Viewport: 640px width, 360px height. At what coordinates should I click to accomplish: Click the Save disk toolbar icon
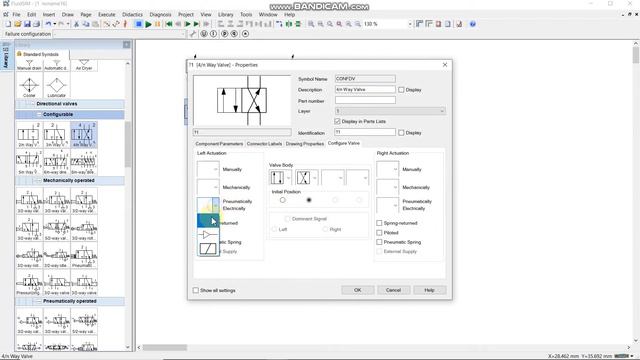click(27, 24)
